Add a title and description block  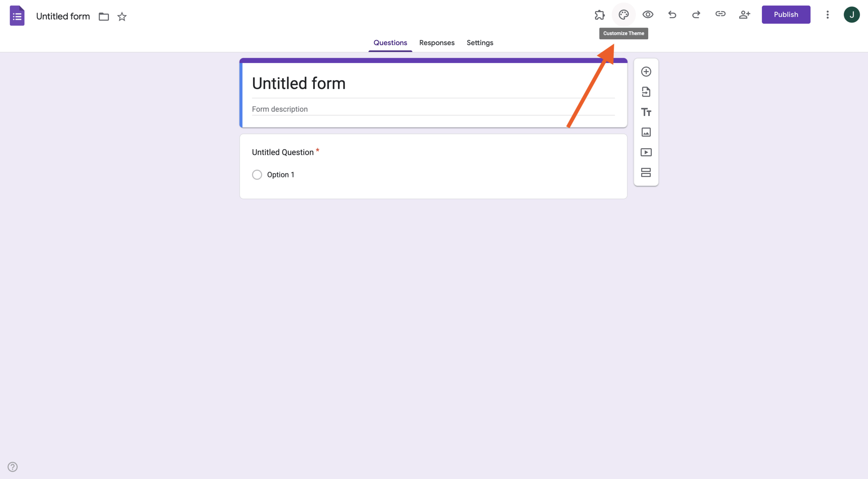click(646, 112)
